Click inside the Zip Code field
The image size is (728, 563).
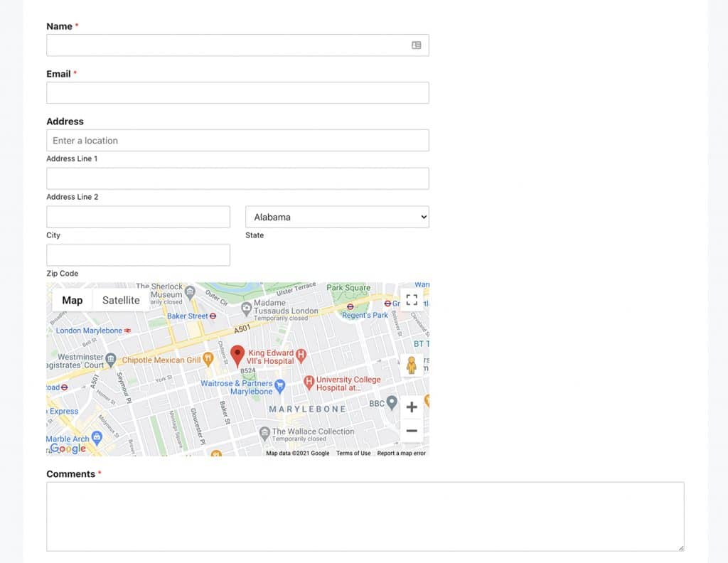[x=138, y=254]
